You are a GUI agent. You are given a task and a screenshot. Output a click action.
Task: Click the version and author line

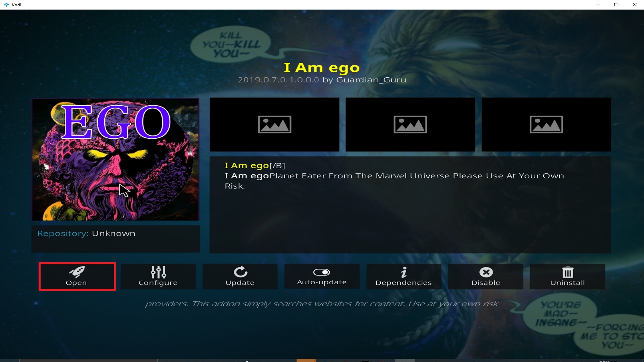click(322, 80)
